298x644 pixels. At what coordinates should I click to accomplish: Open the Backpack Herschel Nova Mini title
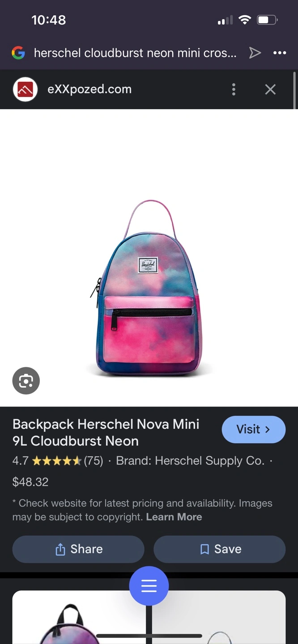point(106,432)
